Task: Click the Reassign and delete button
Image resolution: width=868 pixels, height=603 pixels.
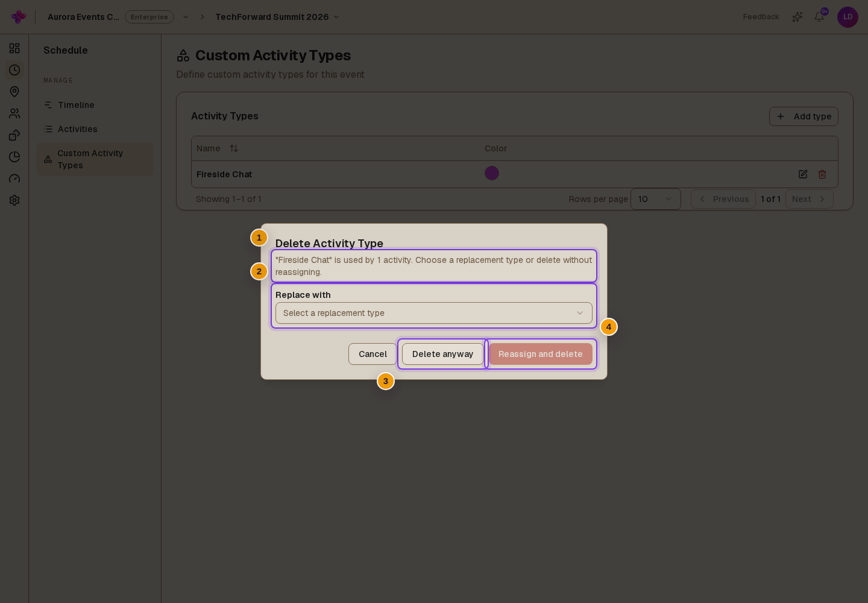Action: (x=541, y=354)
